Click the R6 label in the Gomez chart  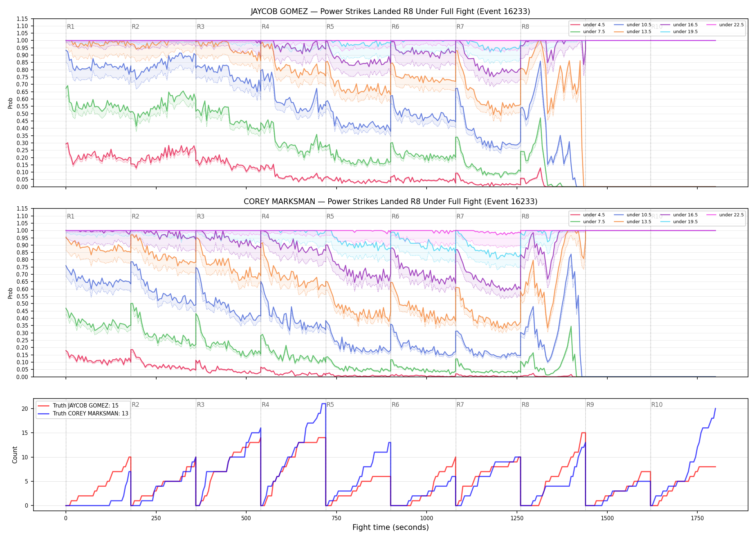[395, 27]
